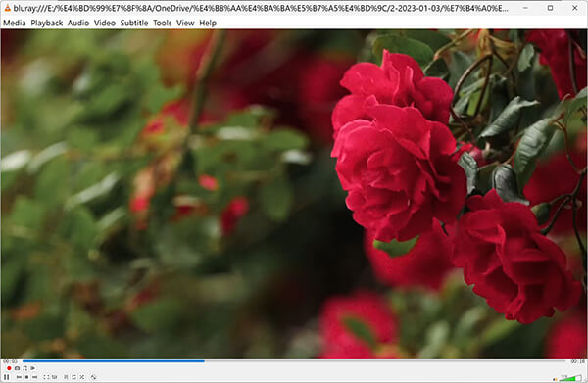
Task: Click the red record button
Action: (9, 368)
